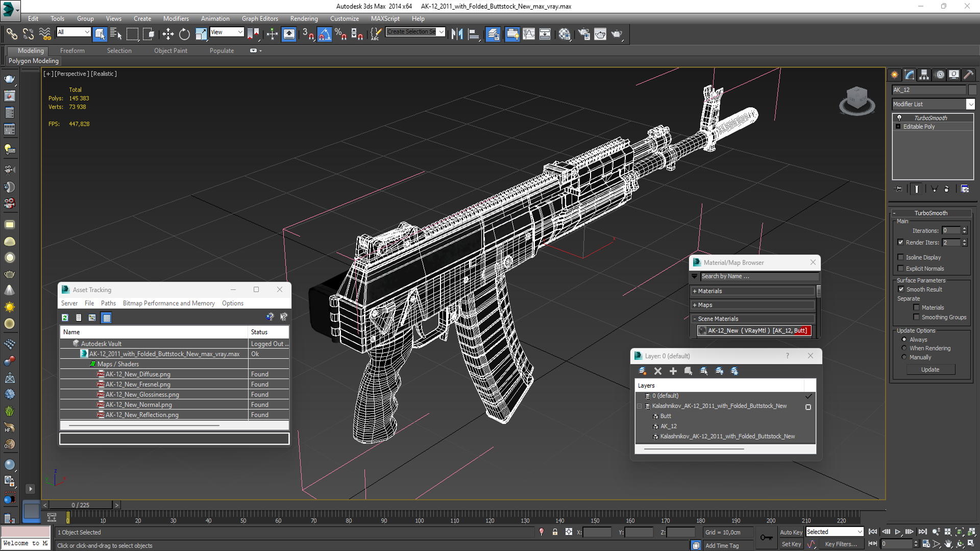980x551 pixels.
Task: Open the Modifiers menu
Action: click(x=176, y=18)
